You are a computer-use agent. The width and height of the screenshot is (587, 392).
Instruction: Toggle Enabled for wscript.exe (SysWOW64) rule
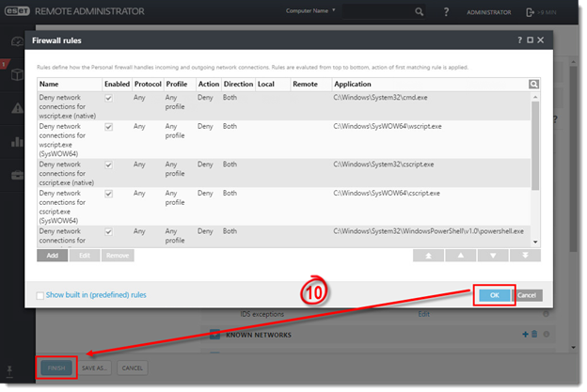pyautogui.click(x=108, y=127)
